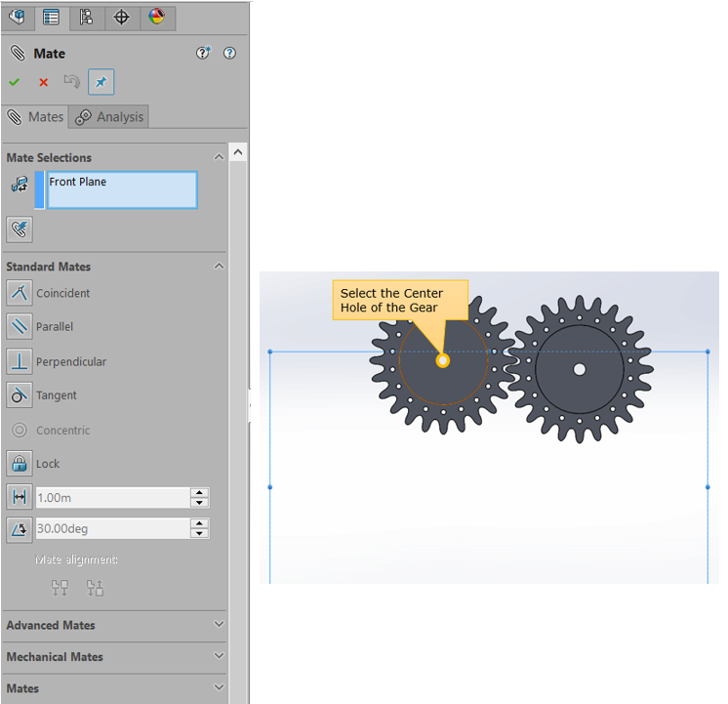Decrease the distance value stepper
This screenshot has height=704, width=728.
(x=200, y=503)
